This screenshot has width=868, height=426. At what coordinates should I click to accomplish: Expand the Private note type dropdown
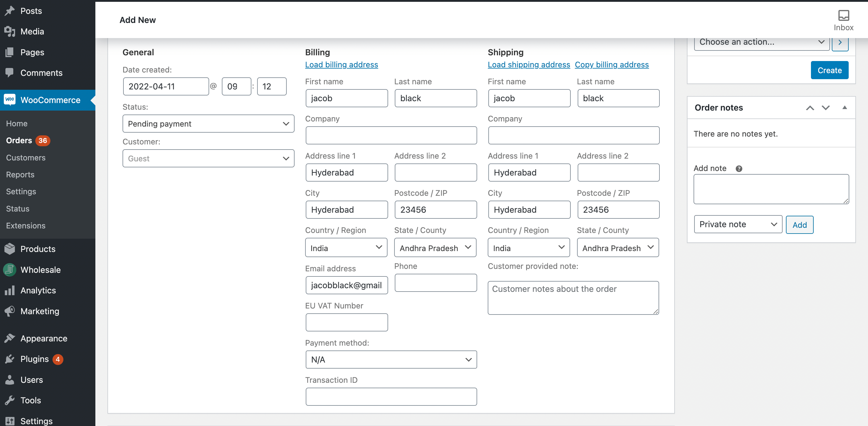[738, 224]
